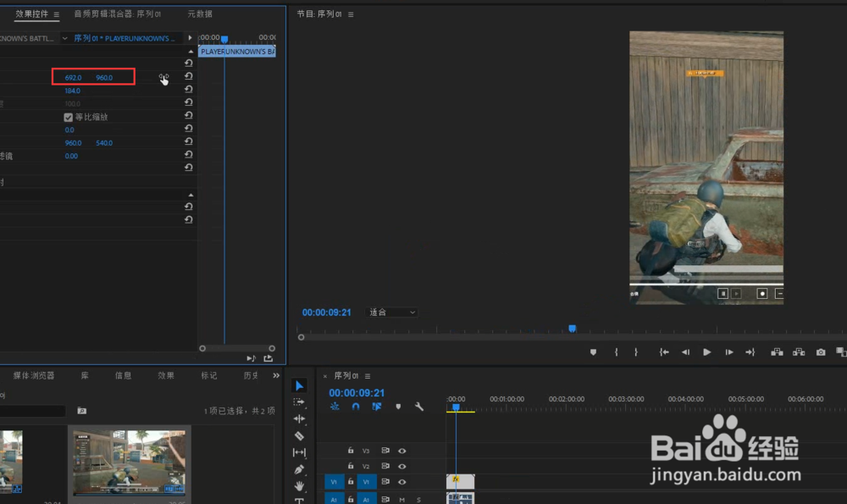The width and height of the screenshot is (847, 504).
Task: Reset the rotation value 0.0
Action: 189,129
